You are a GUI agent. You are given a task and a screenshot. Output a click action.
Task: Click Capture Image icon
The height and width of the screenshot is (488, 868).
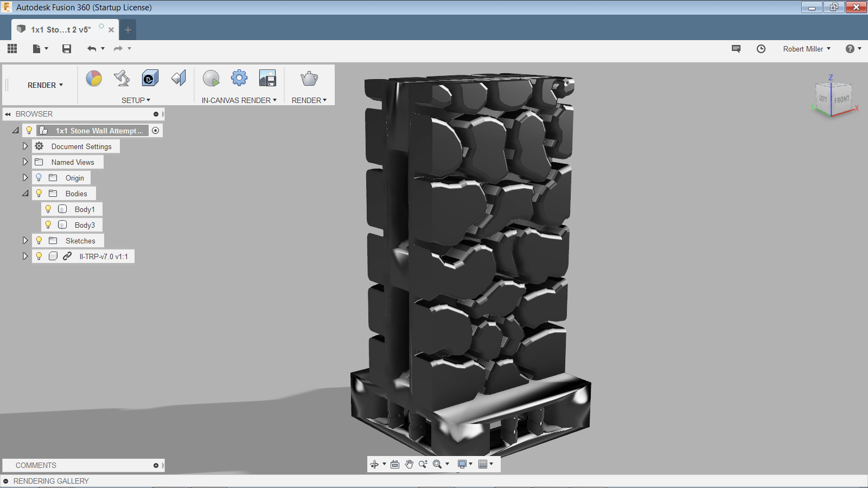(x=267, y=79)
